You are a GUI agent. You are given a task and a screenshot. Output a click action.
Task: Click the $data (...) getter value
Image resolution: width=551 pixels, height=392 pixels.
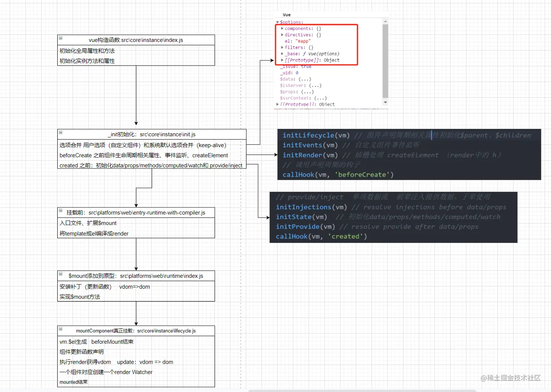point(305,79)
